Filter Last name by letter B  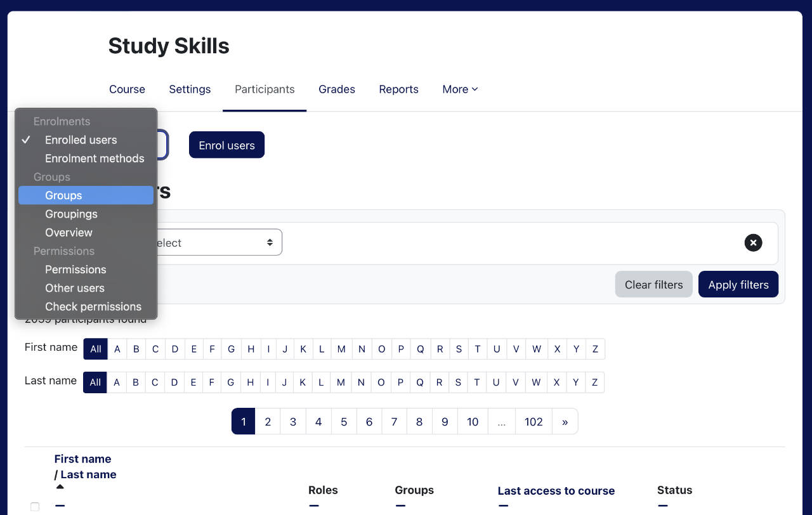tap(136, 382)
